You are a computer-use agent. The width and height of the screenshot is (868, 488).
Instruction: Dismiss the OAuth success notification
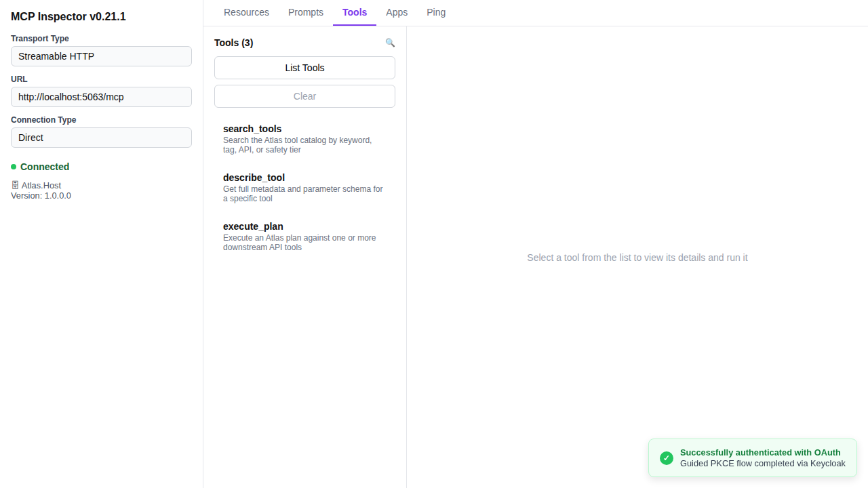[x=752, y=457]
